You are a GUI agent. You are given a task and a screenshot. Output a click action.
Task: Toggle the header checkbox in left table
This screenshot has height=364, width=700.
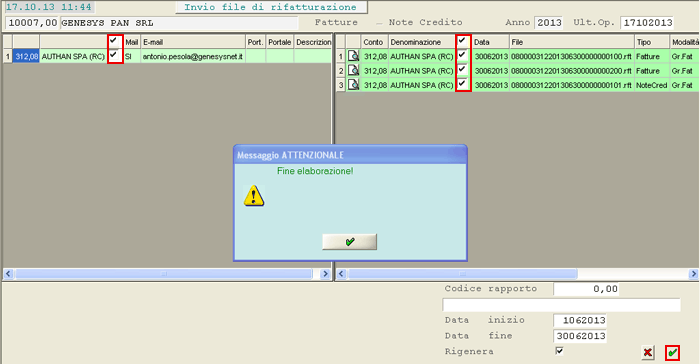coord(114,41)
